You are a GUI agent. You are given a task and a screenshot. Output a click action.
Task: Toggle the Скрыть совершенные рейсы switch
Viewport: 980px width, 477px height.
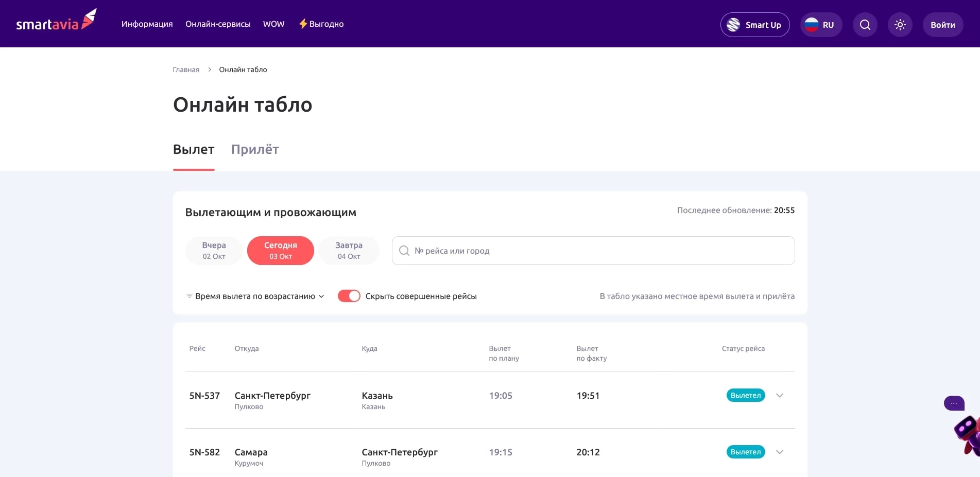coord(349,296)
